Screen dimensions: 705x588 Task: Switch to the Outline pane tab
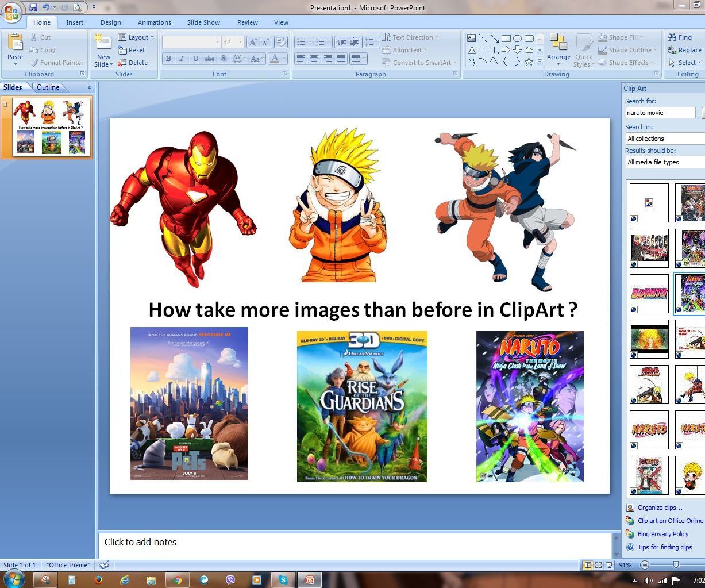tap(48, 87)
